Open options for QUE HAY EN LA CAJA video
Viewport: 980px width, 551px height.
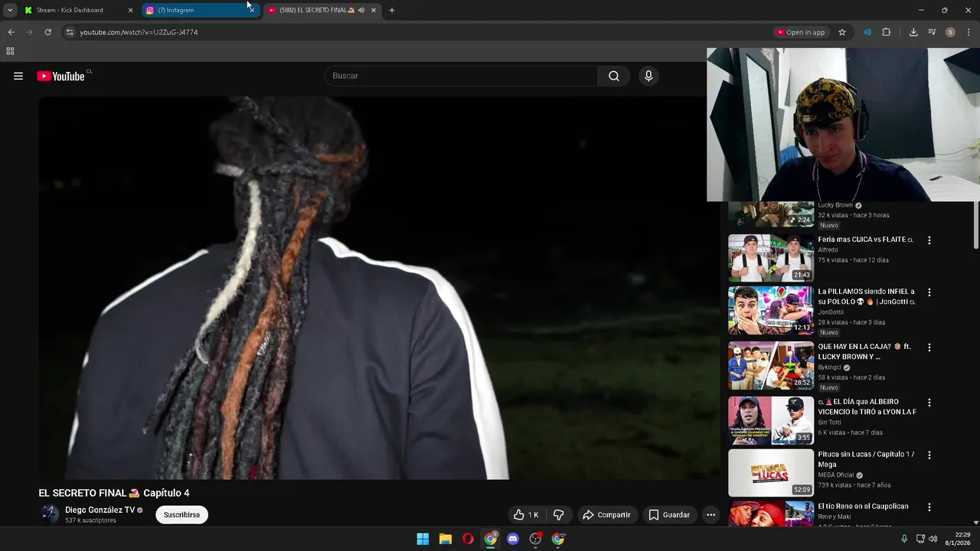click(x=929, y=347)
